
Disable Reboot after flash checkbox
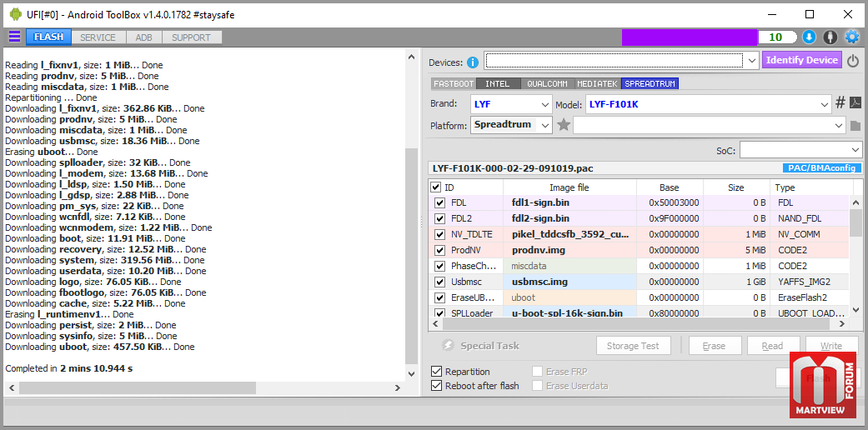click(436, 386)
